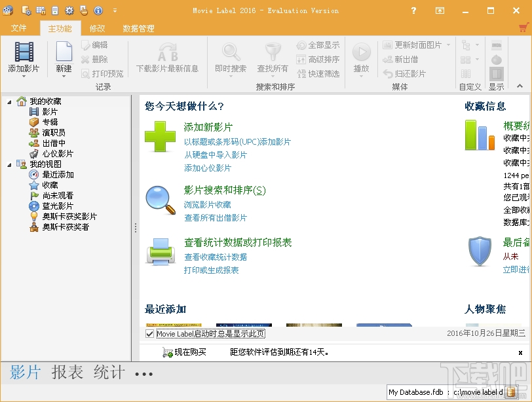532x402 pixels.
Task: Click the 新出借 button
Action: coord(400,60)
